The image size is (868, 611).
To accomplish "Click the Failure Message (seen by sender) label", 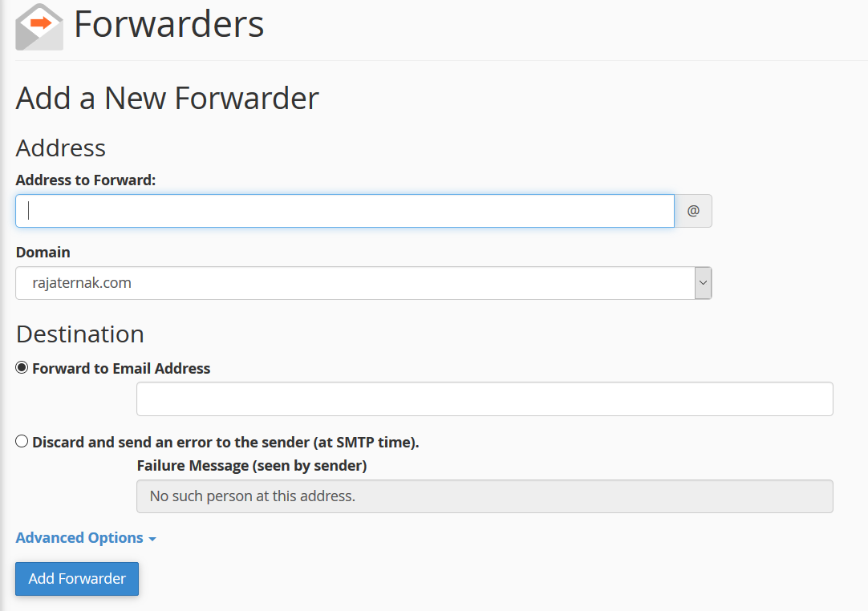I will coord(252,465).
